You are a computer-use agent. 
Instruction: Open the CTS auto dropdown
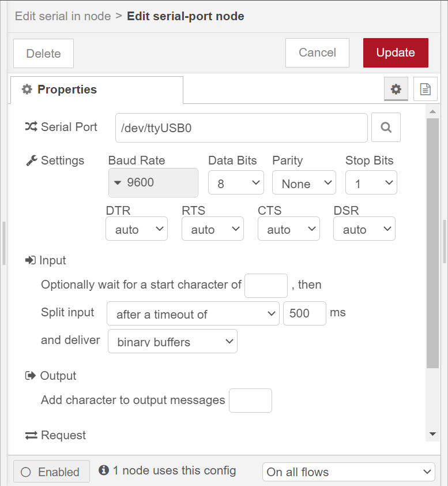288,229
